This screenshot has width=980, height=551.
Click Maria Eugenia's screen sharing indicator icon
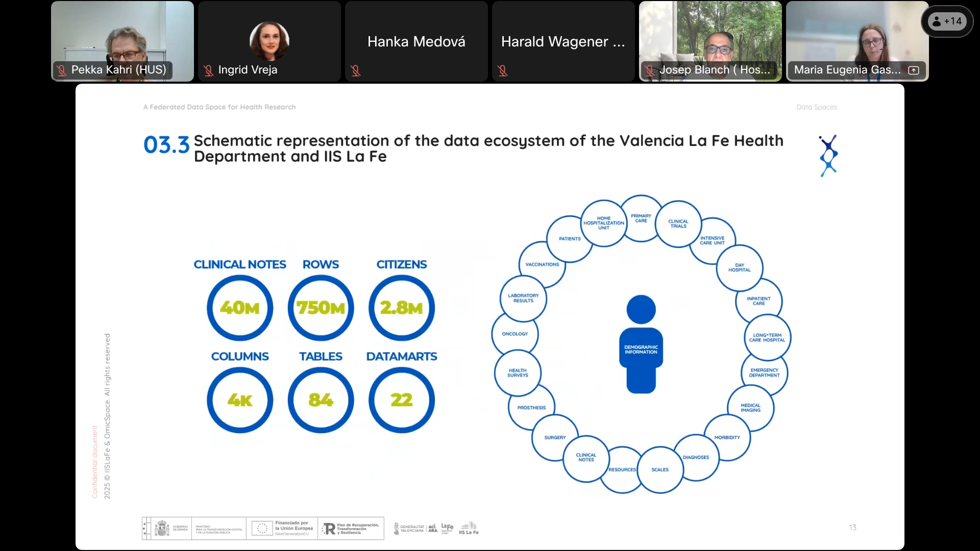[x=914, y=70]
